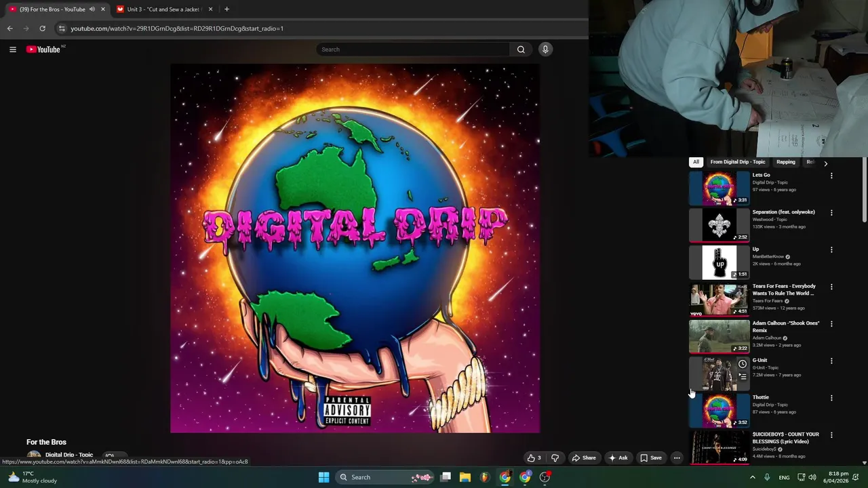Click the search magnifier button
The image size is (868, 488).
(x=521, y=49)
